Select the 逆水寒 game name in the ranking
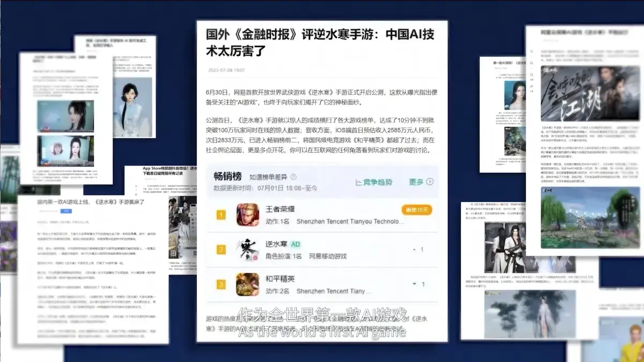Screen dimensions: 644x362 (276, 244)
